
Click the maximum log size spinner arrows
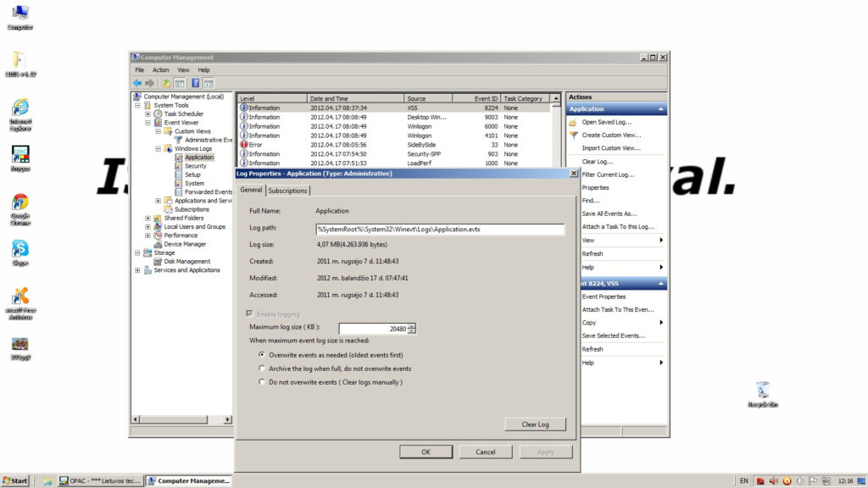(x=411, y=329)
